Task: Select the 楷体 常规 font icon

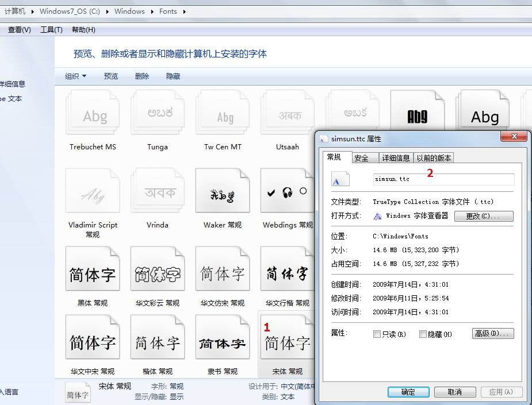Action: (x=158, y=337)
